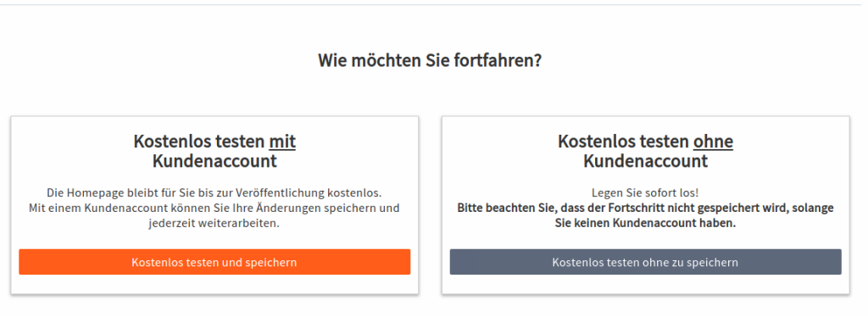Screen dimensions: 868x317
Task: Click the underlined word mit
Action: tap(282, 142)
